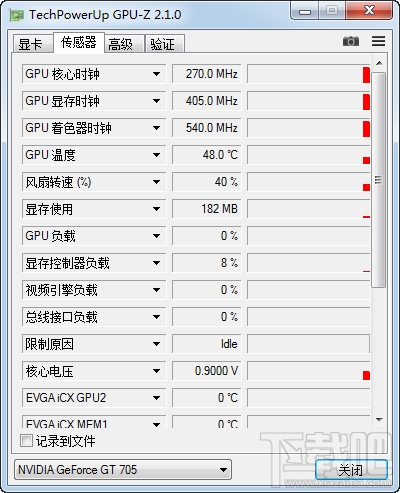Image resolution: width=400 pixels, height=493 pixels.
Task: Click the 182 MB memory used value
Action: pyautogui.click(x=207, y=209)
